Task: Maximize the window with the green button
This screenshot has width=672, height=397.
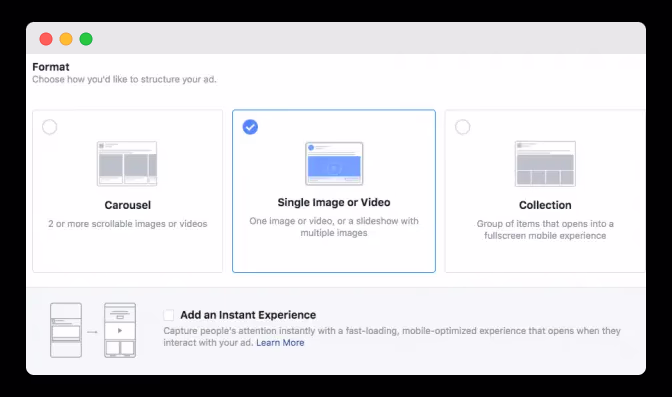Action: [86, 39]
